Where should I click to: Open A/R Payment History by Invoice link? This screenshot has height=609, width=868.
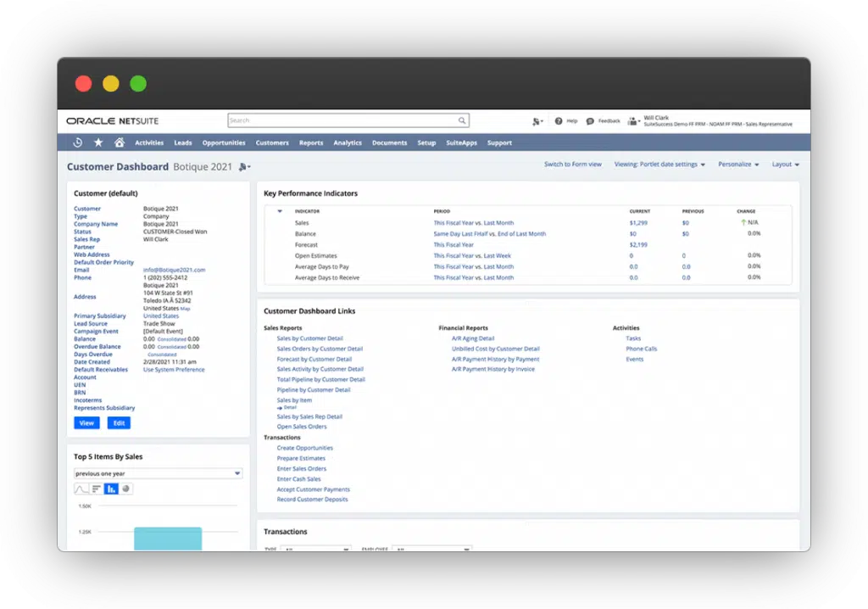(493, 369)
